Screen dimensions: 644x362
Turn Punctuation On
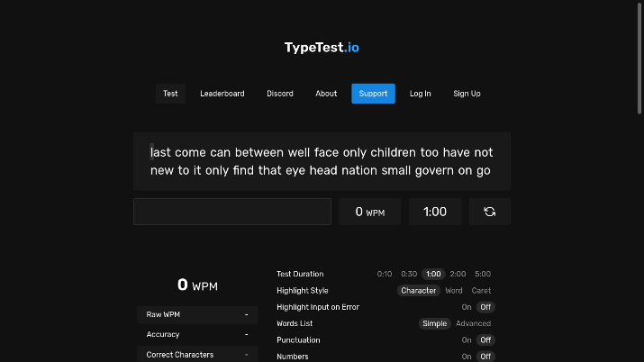coord(467,339)
